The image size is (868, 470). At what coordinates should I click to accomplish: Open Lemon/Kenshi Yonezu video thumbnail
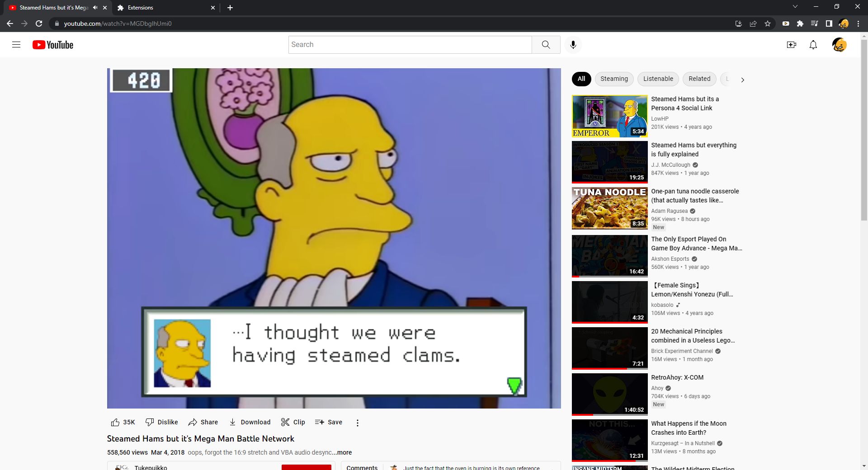(x=610, y=302)
